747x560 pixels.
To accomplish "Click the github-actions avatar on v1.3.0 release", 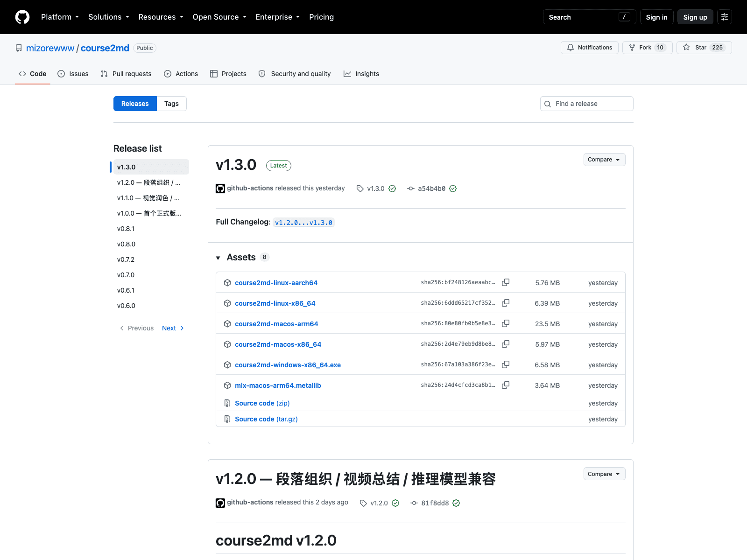I will point(220,189).
